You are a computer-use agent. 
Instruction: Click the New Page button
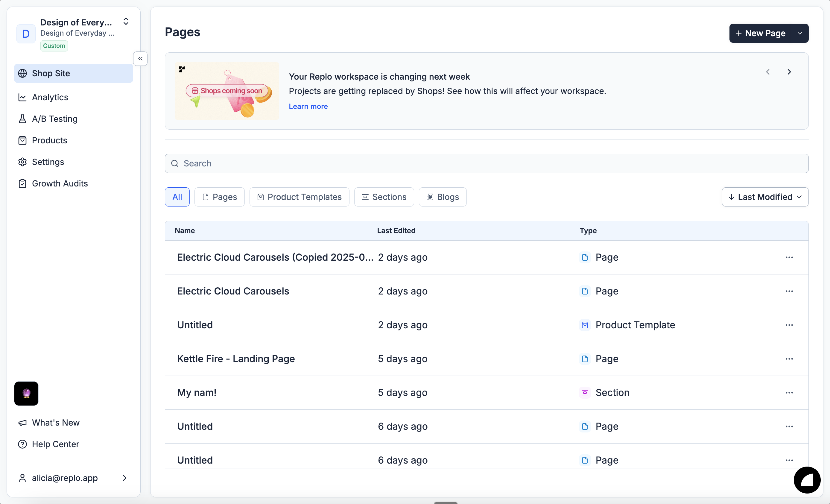click(x=760, y=33)
